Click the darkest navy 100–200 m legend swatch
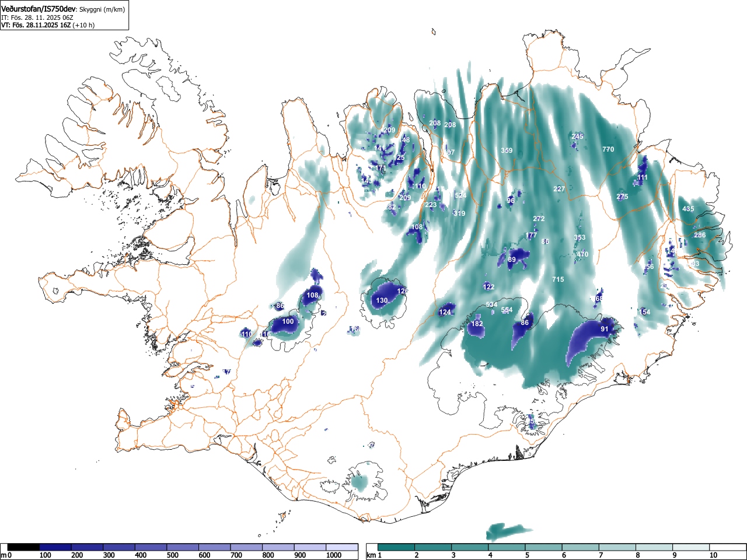The height and width of the screenshot is (560, 747). click(55, 547)
